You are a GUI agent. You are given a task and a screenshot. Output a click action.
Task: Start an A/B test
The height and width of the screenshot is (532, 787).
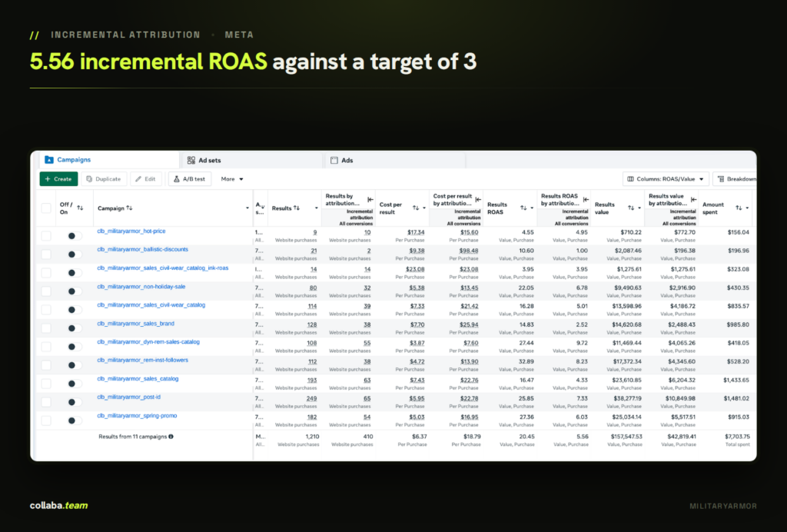(x=190, y=178)
